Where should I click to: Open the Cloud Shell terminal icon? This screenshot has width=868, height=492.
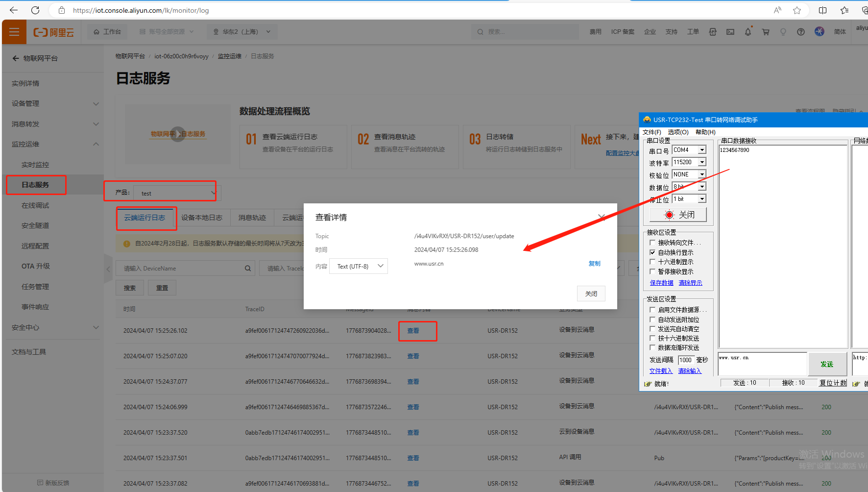(x=730, y=32)
